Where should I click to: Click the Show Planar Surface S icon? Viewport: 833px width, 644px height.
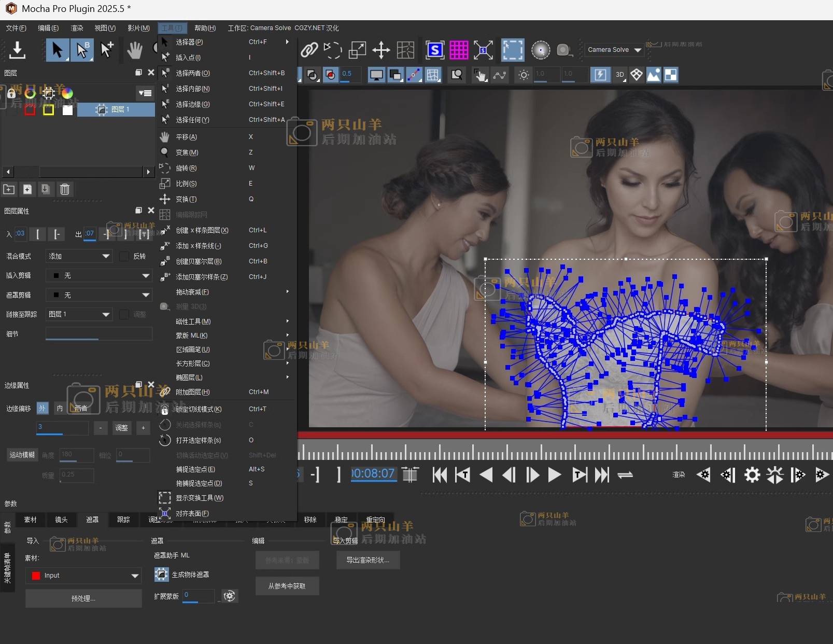pos(434,50)
